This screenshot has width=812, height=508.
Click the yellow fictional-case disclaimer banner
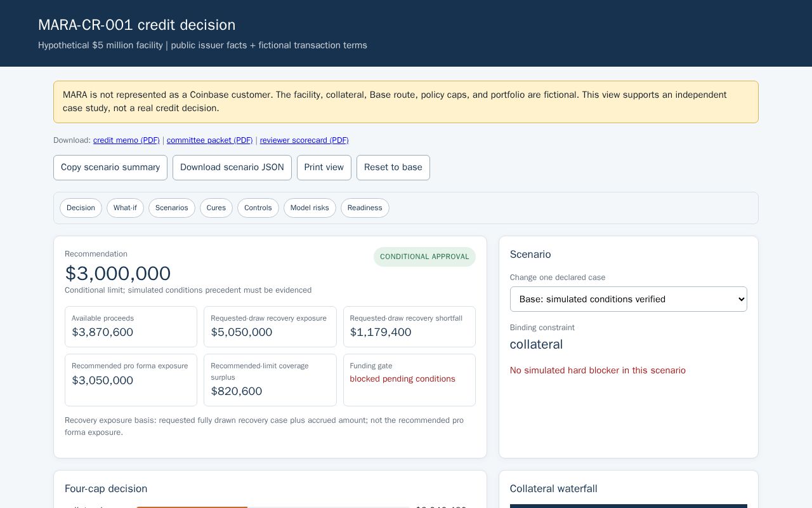(x=406, y=102)
